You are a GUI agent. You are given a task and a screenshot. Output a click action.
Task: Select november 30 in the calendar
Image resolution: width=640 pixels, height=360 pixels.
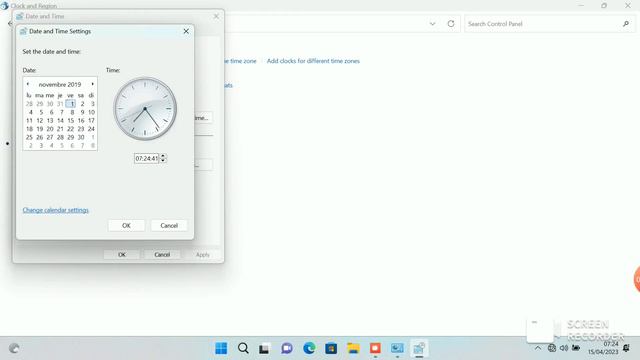tap(81, 137)
